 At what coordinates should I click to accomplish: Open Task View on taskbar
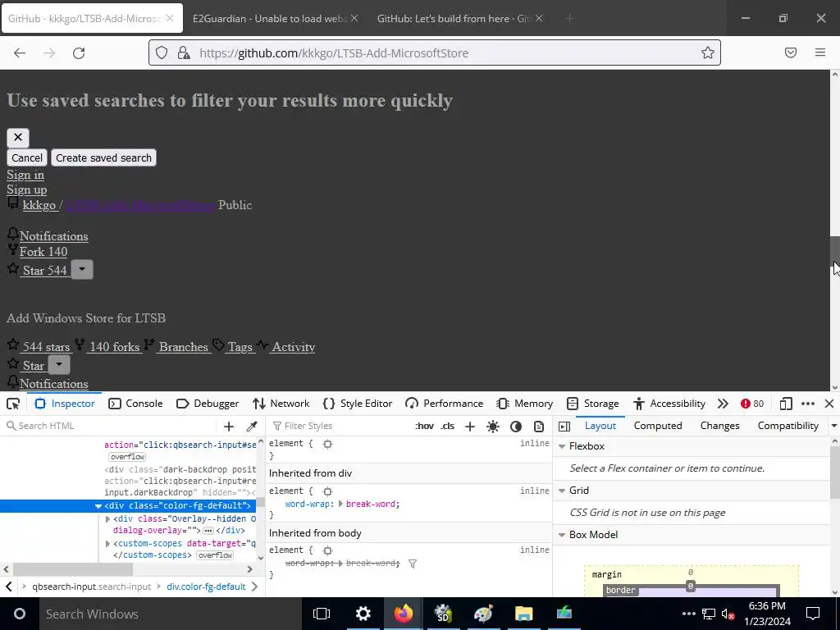click(322, 614)
